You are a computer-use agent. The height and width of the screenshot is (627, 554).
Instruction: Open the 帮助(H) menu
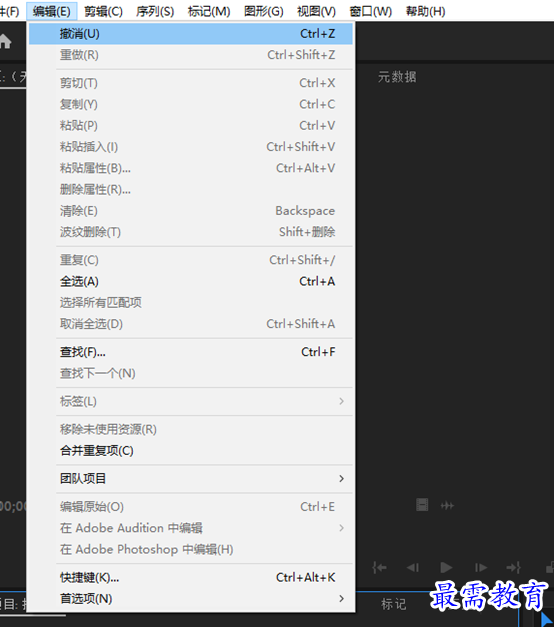[425, 11]
